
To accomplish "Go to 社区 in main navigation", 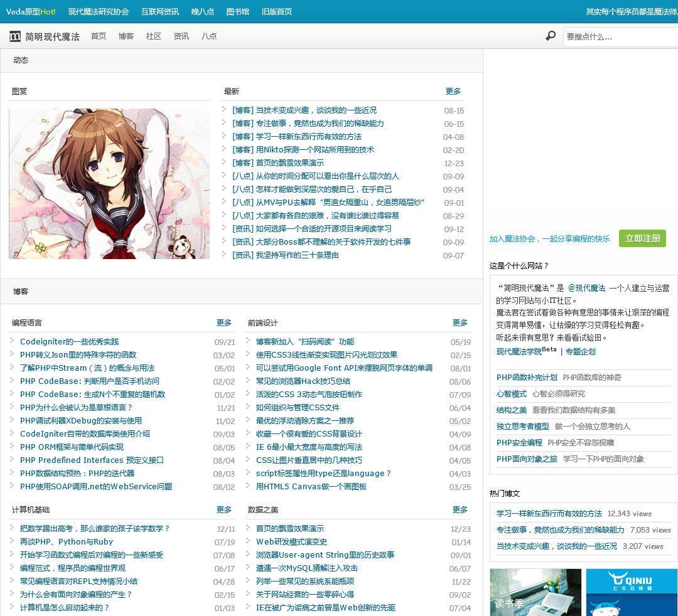I will [154, 36].
